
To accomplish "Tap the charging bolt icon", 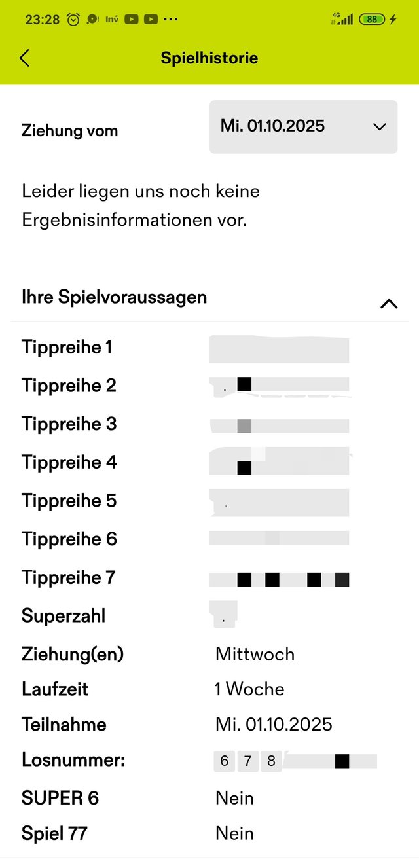I will pyautogui.click(x=393, y=20).
